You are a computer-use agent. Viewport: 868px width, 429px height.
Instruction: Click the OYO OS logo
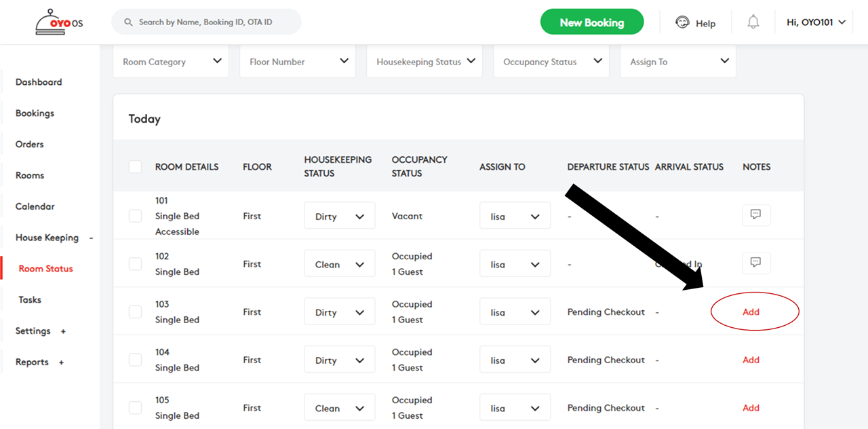[x=59, y=22]
